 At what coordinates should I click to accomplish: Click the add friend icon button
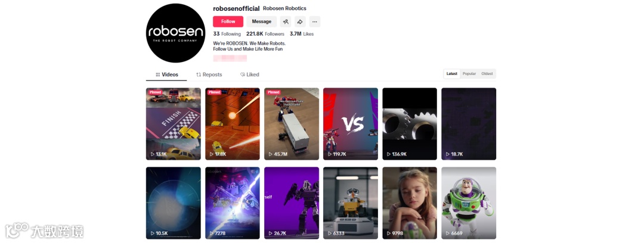[286, 22]
